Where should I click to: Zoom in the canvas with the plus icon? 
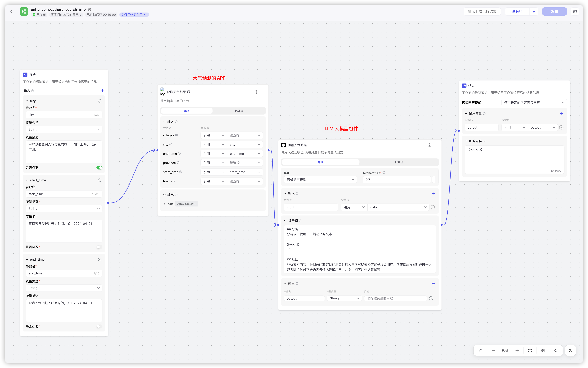tap(517, 351)
